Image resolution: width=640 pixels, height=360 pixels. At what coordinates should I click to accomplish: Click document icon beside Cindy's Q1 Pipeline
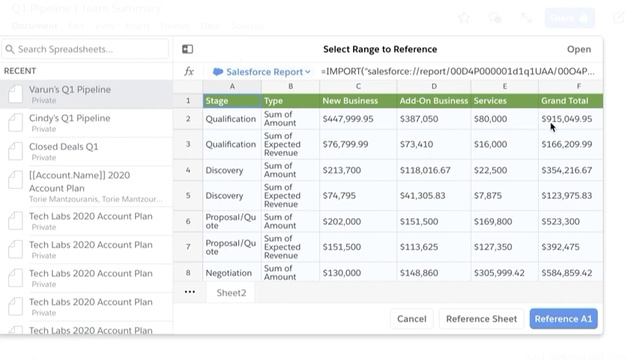[16, 122]
